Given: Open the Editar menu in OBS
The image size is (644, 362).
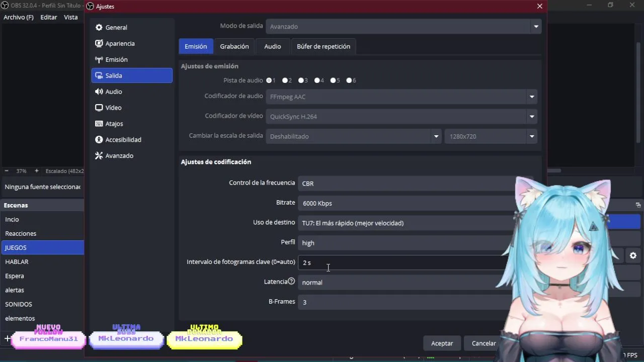Looking at the screenshot, I should [49, 17].
